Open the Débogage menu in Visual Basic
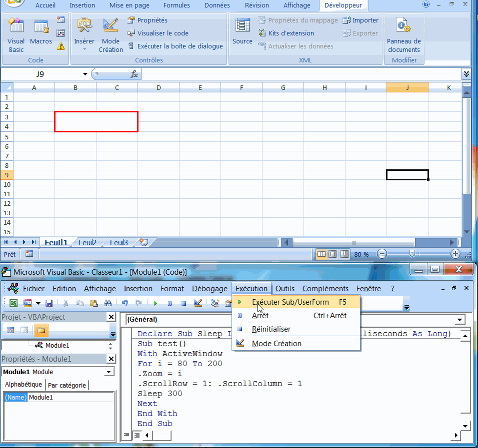This screenshot has width=478, height=448. [x=209, y=288]
